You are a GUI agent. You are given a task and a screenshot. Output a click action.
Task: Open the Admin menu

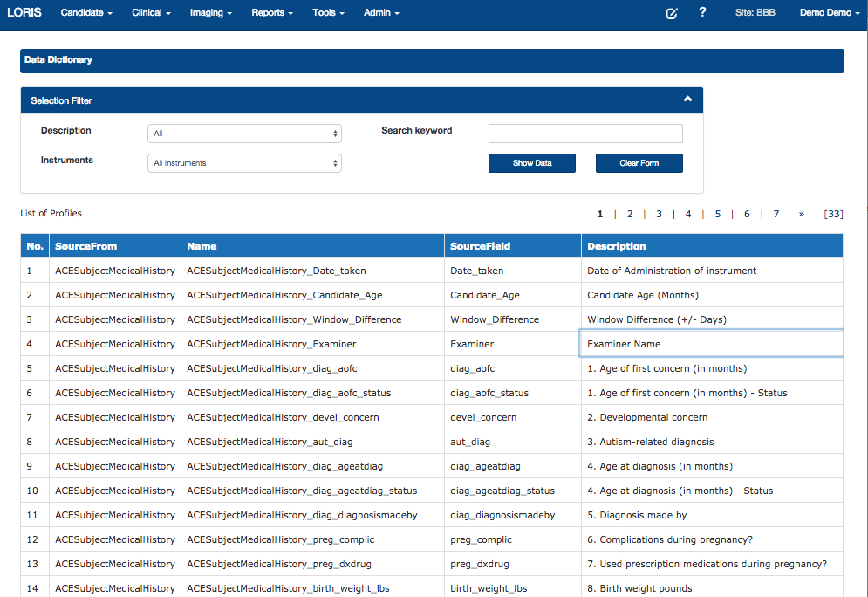pos(381,13)
